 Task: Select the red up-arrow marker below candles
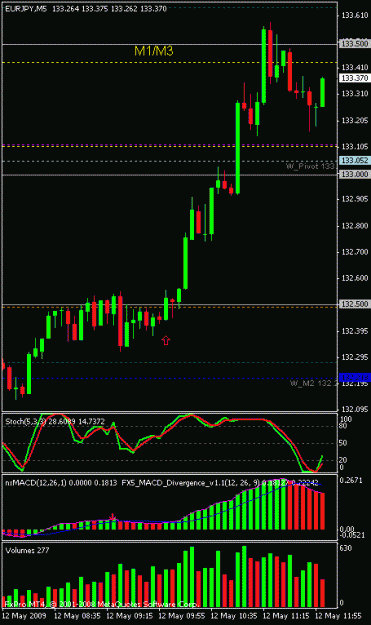coord(166,340)
